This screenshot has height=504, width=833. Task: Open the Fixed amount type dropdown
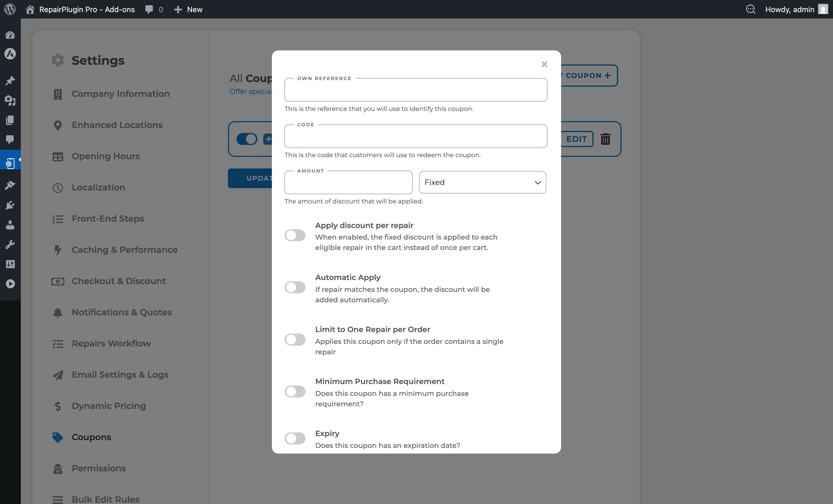pos(482,182)
